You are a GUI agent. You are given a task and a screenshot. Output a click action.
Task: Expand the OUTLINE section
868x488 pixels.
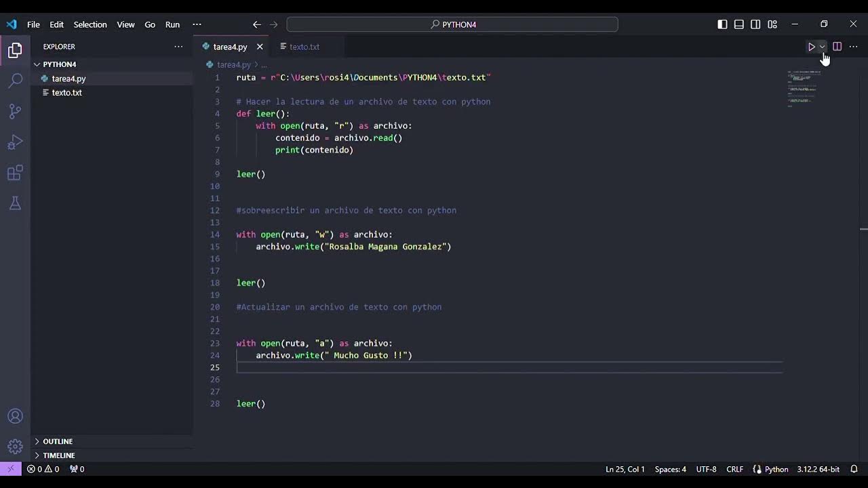coord(112,441)
